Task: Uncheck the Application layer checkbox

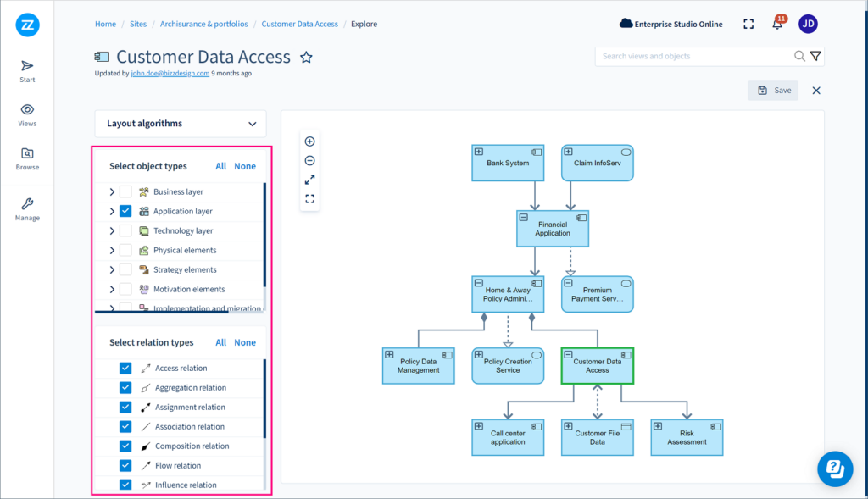Action: pyautogui.click(x=125, y=211)
